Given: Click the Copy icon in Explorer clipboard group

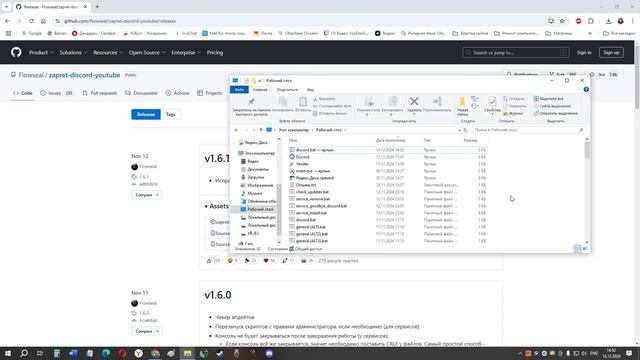Looking at the screenshot, I should (x=282, y=101).
